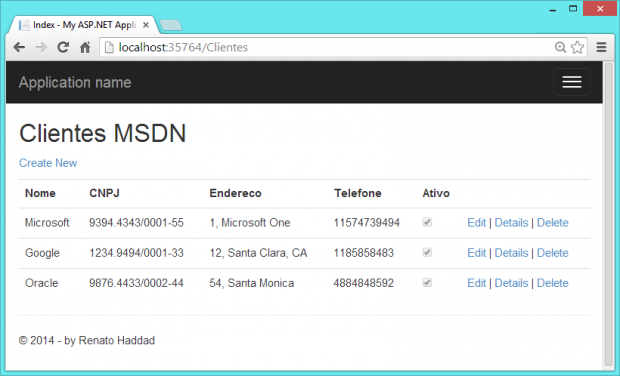Open the Create New link
The image size is (620, 376).
[48, 163]
